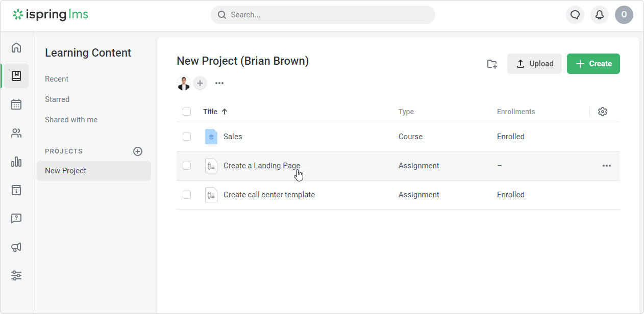Click the green Create button
644x314 pixels.
click(593, 64)
